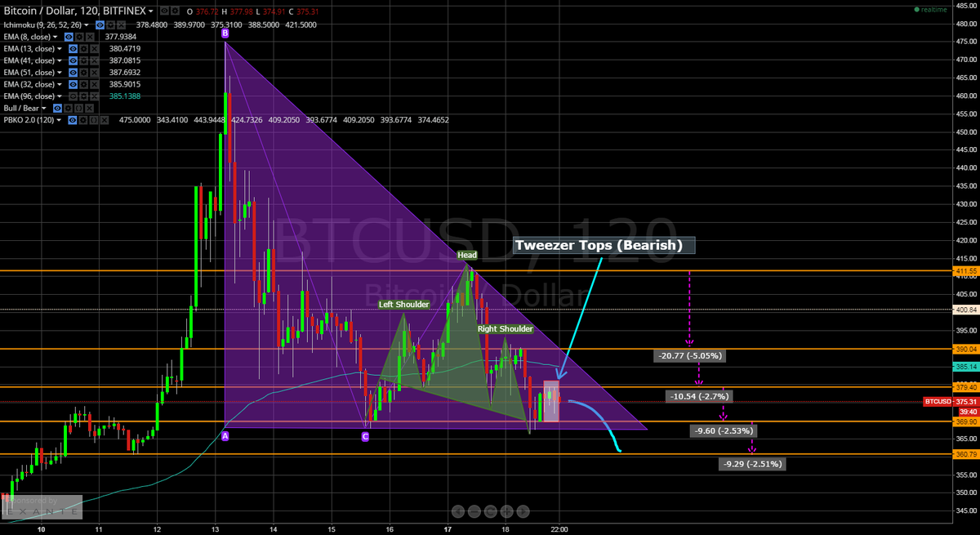Remove Bull / Bear indicator
Screen dimensions: 980x535
coord(89,108)
